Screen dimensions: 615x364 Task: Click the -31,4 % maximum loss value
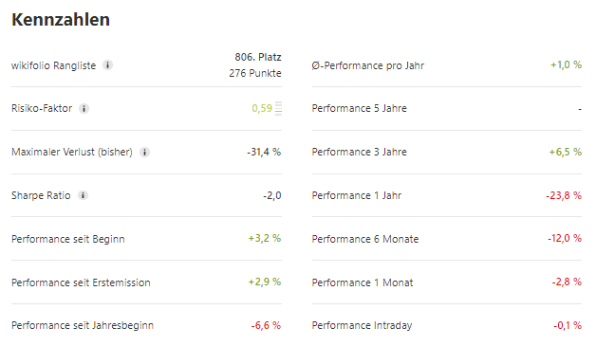tap(264, 152)
